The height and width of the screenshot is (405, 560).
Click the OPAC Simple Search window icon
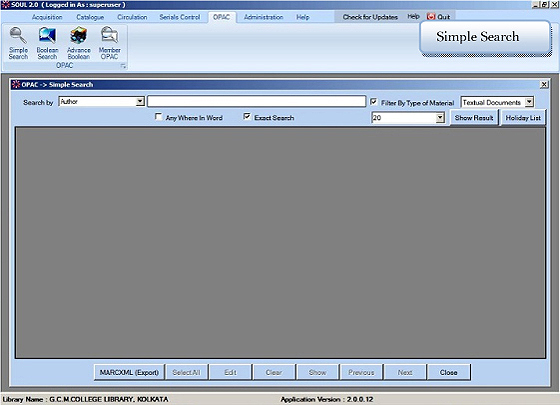pos(16,84)
